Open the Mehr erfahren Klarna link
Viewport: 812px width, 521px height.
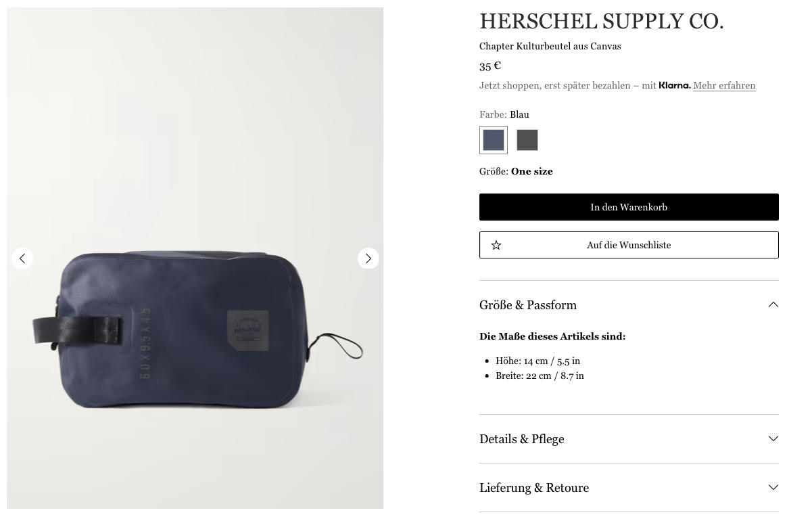[724, 85]
